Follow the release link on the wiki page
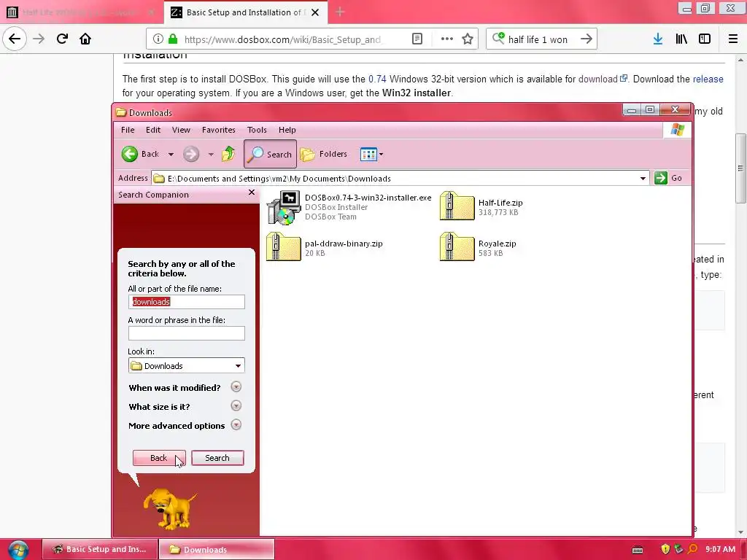747x560 pixels. click(x=708, y=79)
